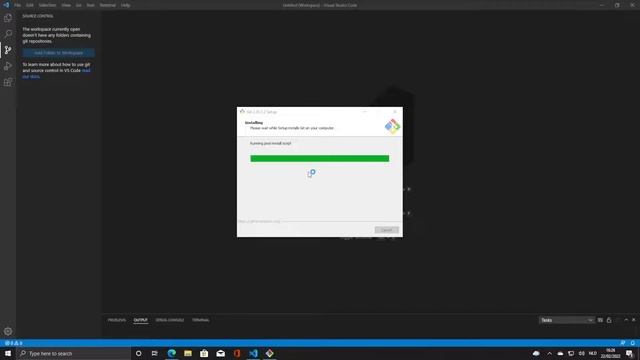Open the File menu
The height and width of the screenshot is (360, 640).
click(18, 5)
